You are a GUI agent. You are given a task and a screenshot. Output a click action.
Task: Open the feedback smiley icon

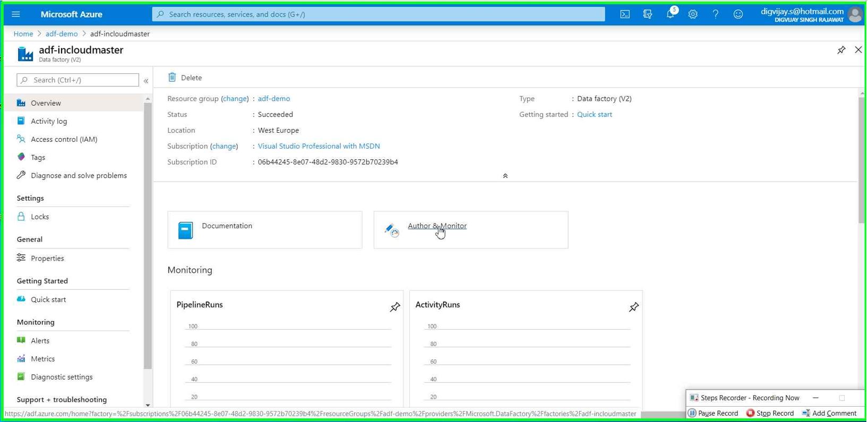coord(738,14)
